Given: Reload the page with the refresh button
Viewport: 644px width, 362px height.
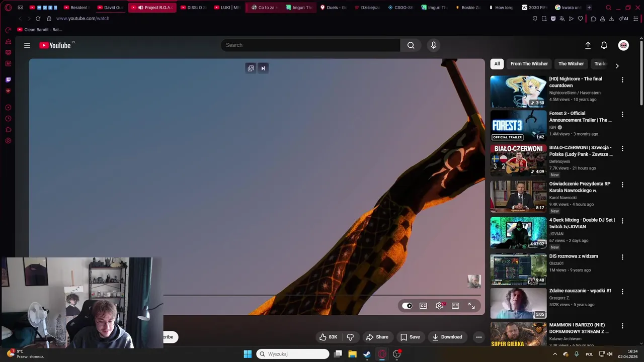Looking at the screenshot, I should pos(38,19).
